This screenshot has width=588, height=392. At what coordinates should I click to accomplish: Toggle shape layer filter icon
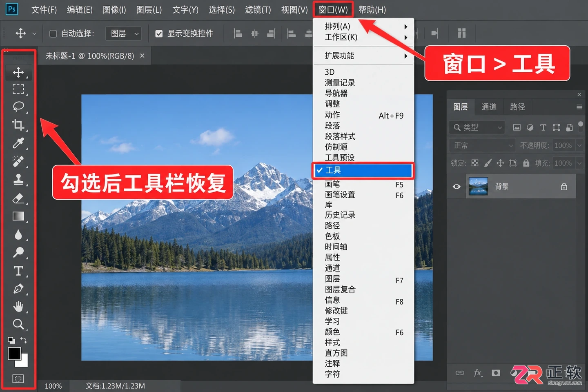point(556,127)
